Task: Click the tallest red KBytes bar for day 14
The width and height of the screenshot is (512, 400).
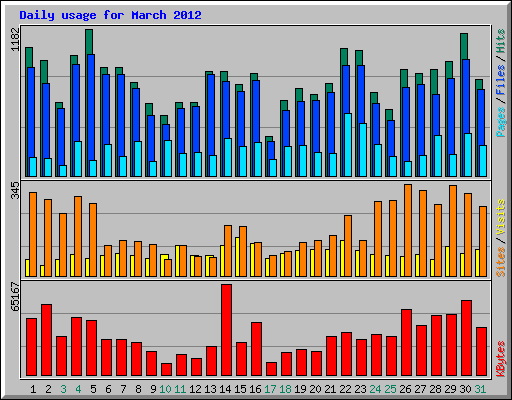Action: (226, 330)
